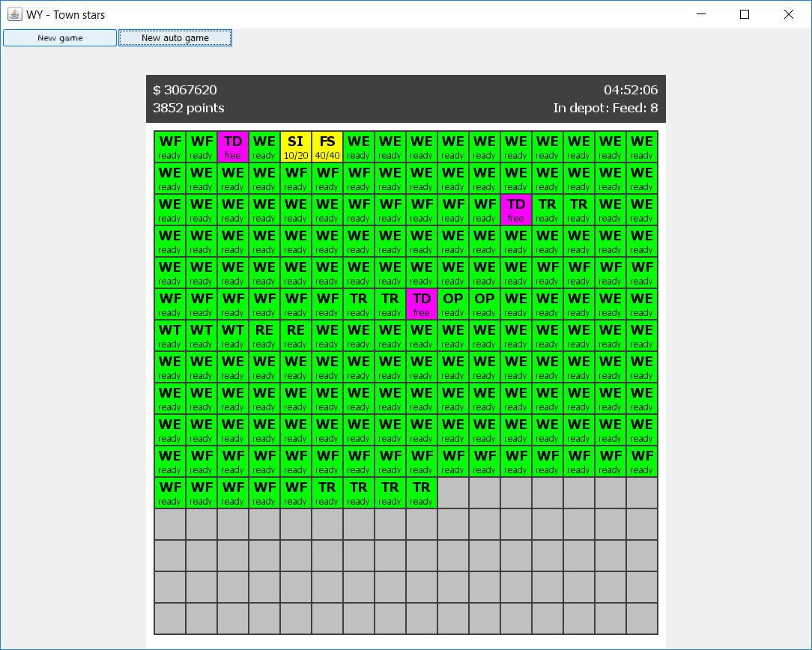Click the In depot: Feed: 8 label
The height and width of the screenshot is (650, 812).
click(605, 108)
